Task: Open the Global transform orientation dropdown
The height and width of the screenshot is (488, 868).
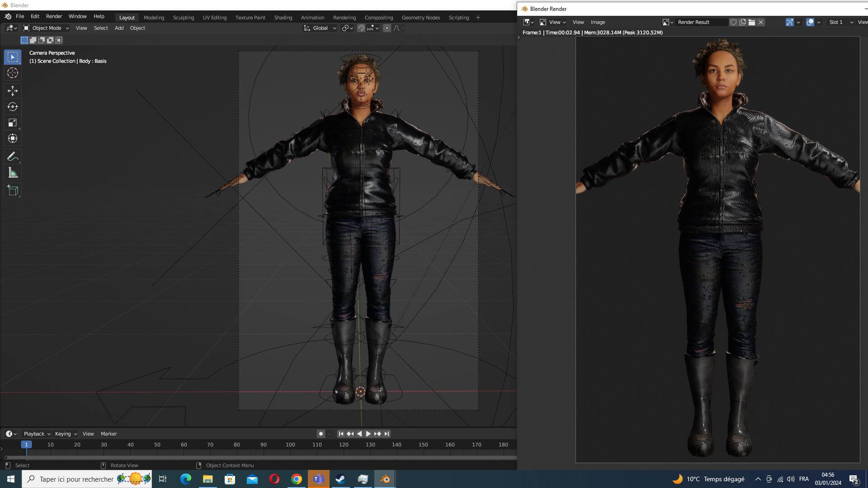Action: [320, 28]
